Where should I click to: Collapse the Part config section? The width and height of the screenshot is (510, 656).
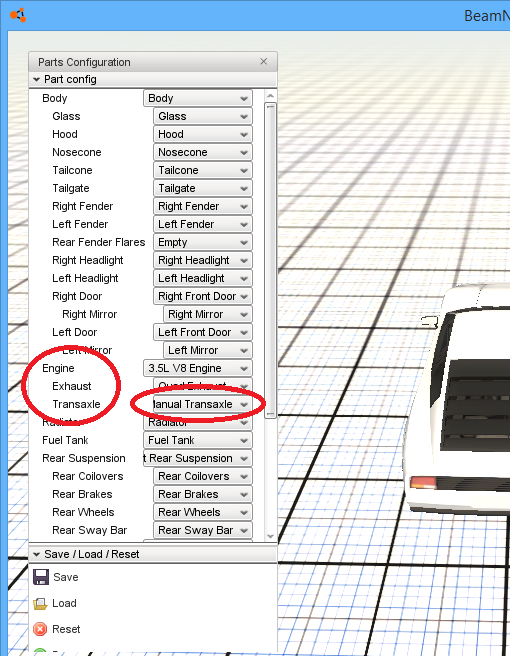pos(36,79)
